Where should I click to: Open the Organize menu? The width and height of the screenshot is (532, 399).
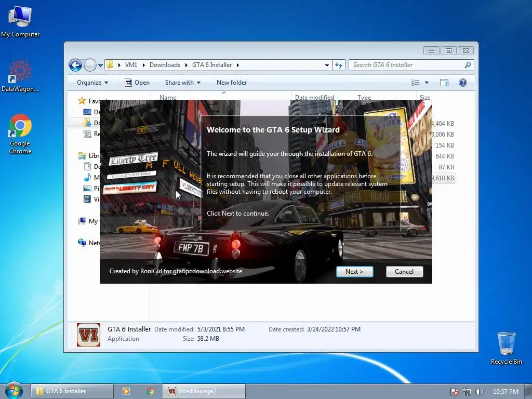pos(92,83)
